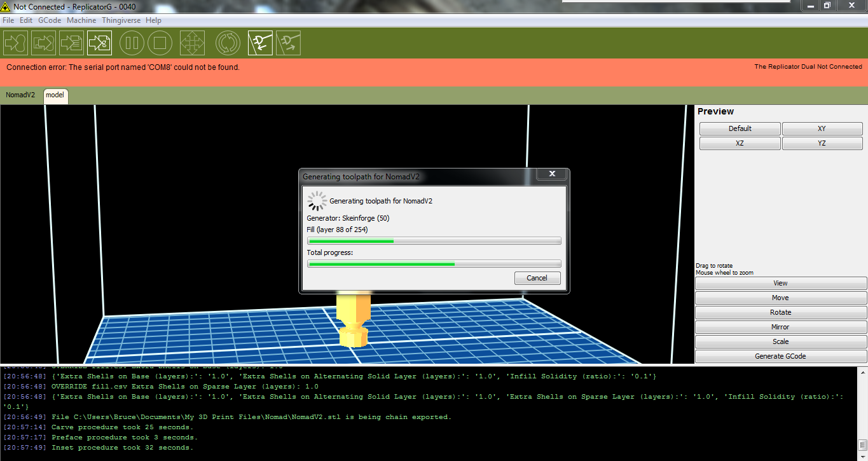The image size is (868, 461).
Task: Reset the machine with circular arrows icon
Action: 228,43
